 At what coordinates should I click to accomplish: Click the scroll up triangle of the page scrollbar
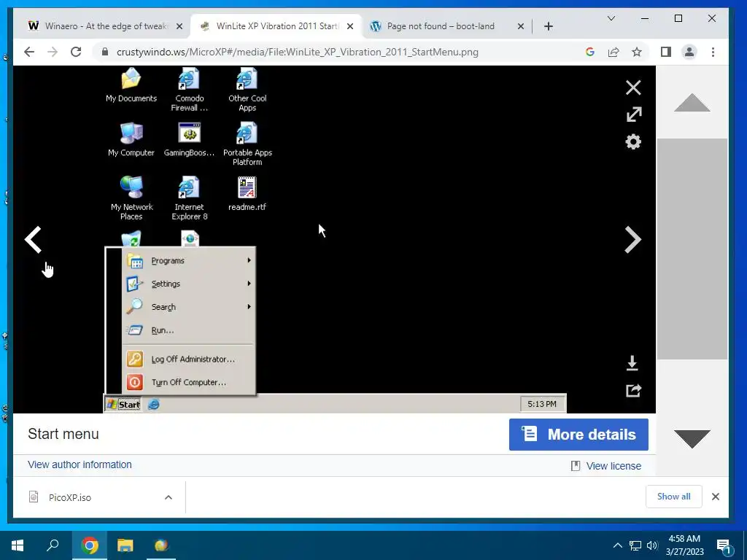coord(692,103)
